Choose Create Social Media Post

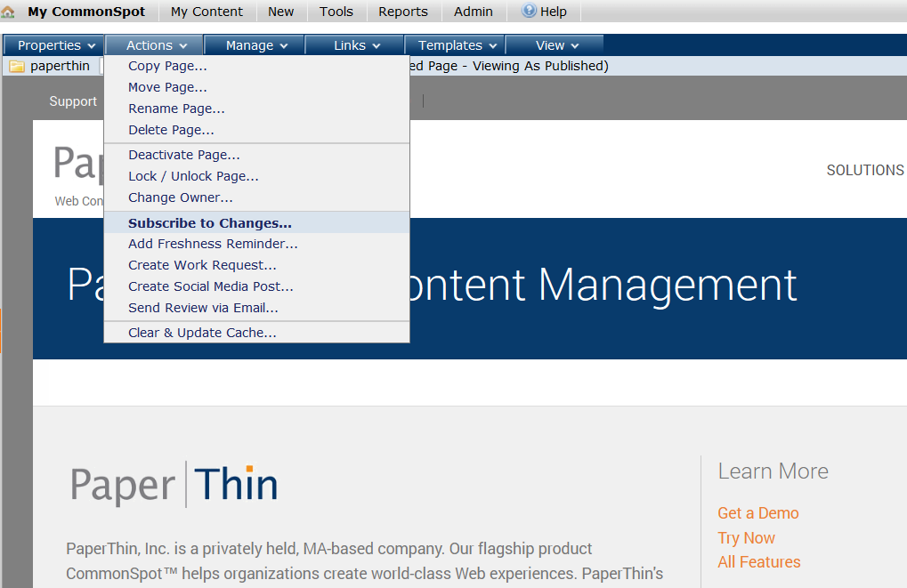[257, 286]
